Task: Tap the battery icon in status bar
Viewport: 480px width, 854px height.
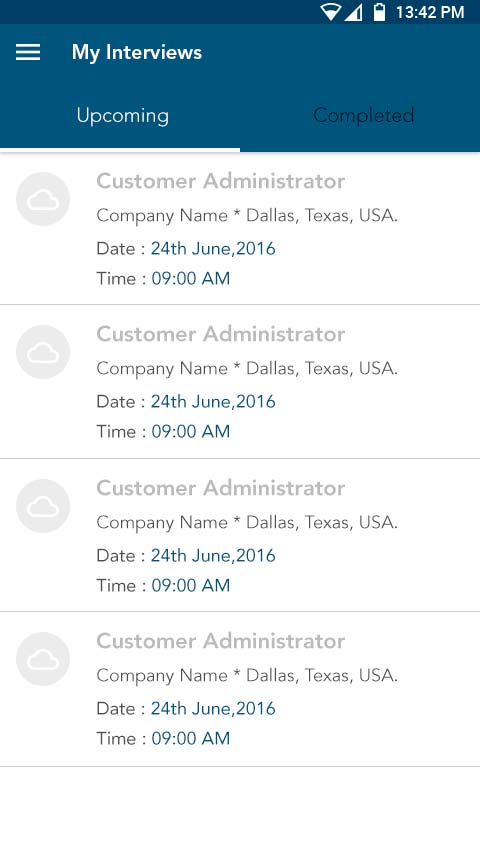Action: pyautogui.click(x=380, y=11)
